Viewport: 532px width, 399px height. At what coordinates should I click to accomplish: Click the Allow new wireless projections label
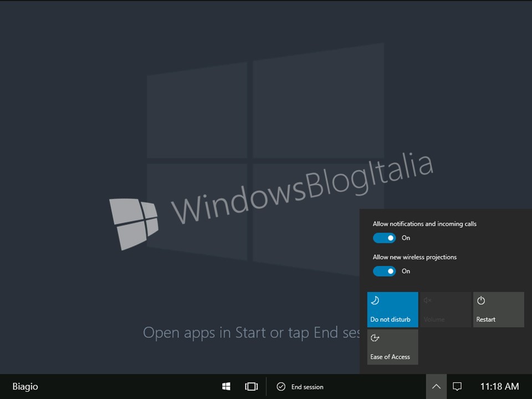point(415,257)
